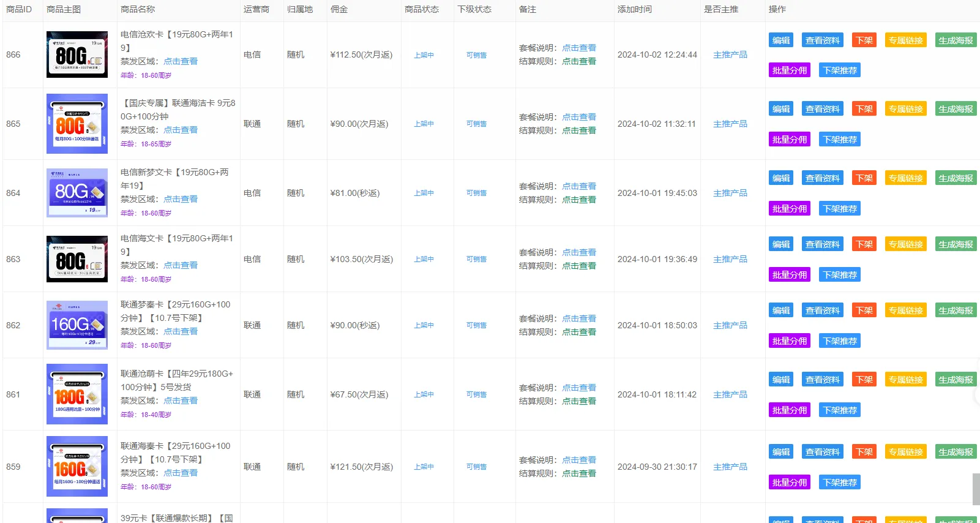This screenshot has height=523, width=980.
Task: Click 下架推荐 for product 863
Action: [840, 275]
